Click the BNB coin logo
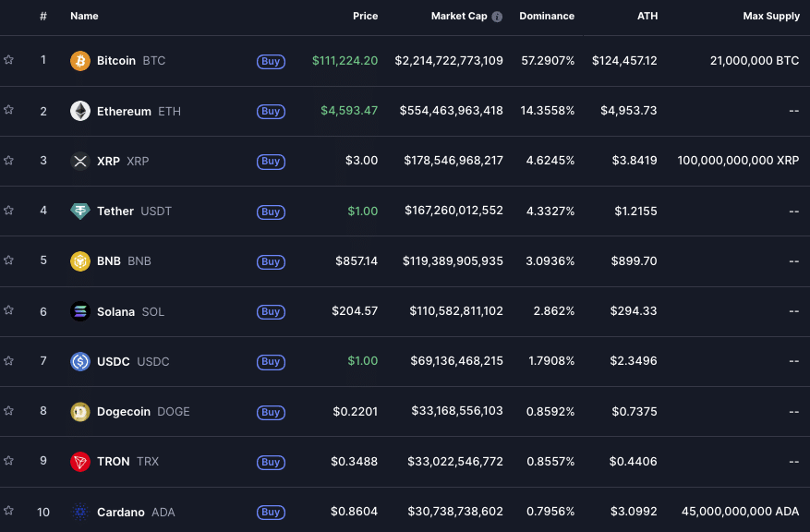The width and height of the screenshot is (810, 532). click(x=80, y=261)
